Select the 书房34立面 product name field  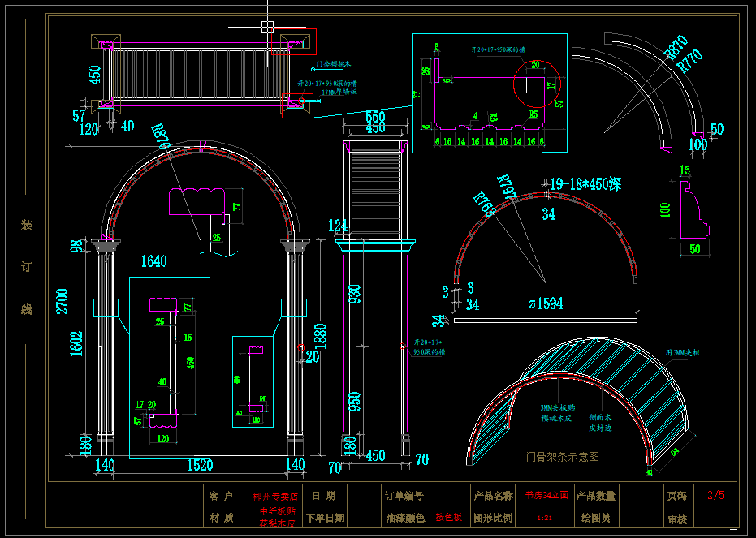[x=546, y=496]
